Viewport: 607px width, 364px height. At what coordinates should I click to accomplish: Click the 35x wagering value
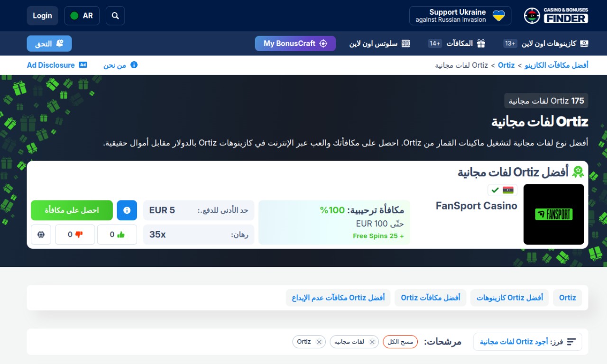pyautogui.click(x=157, y=234)
